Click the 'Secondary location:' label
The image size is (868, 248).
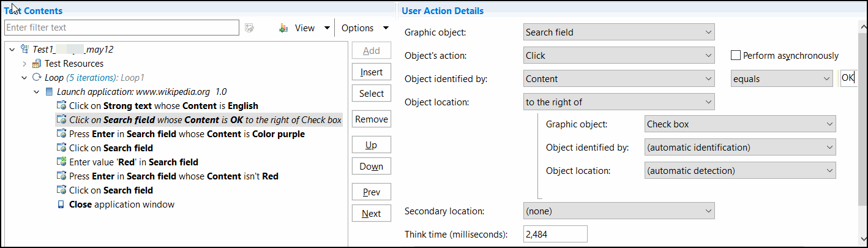point(444,211)
